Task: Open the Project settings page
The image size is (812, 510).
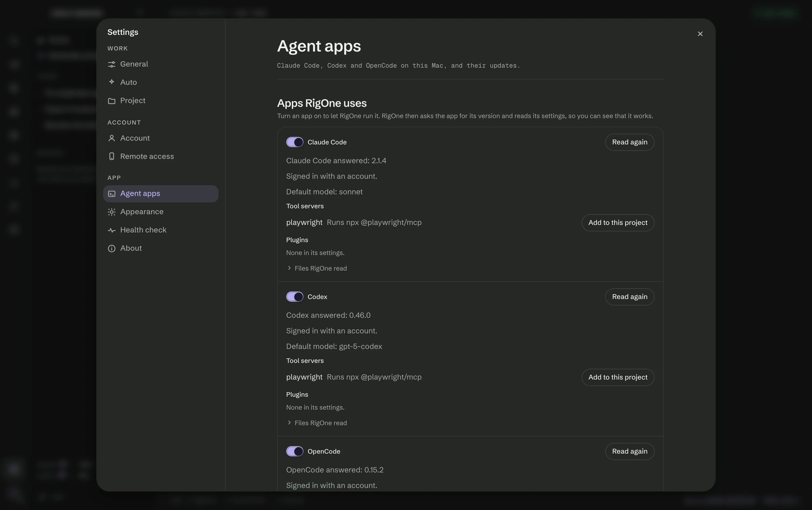Action: click(x=161, y=100)
